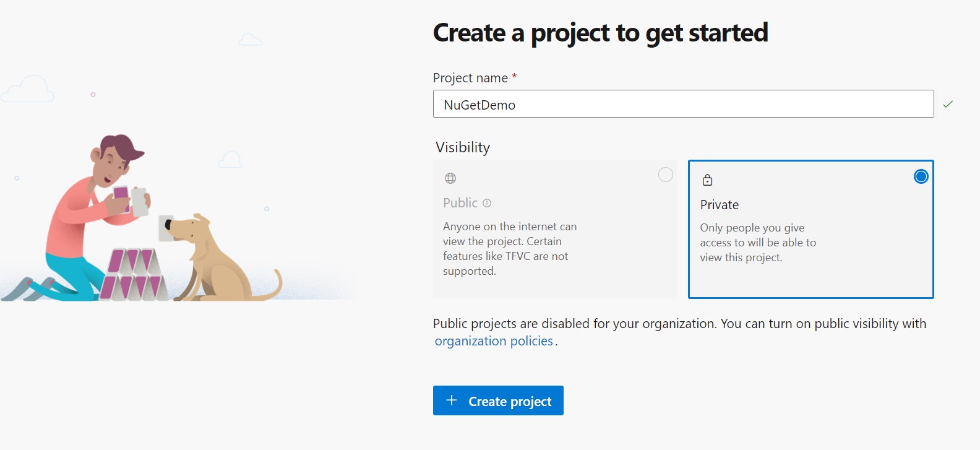
Task: Click the red asterisk next to Project name
Action: (x=514, y=77)
